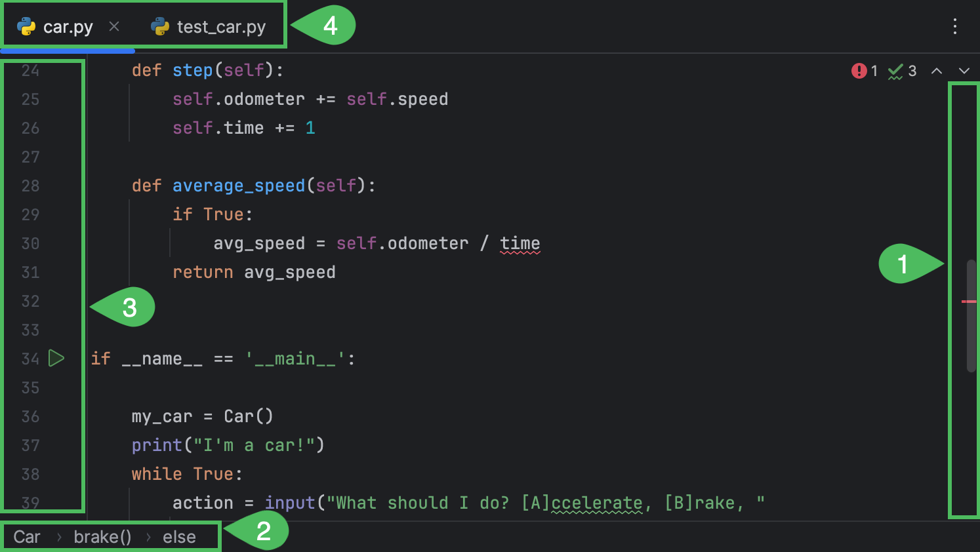
Task: Select the car.py tab
Action: (69, 26)
